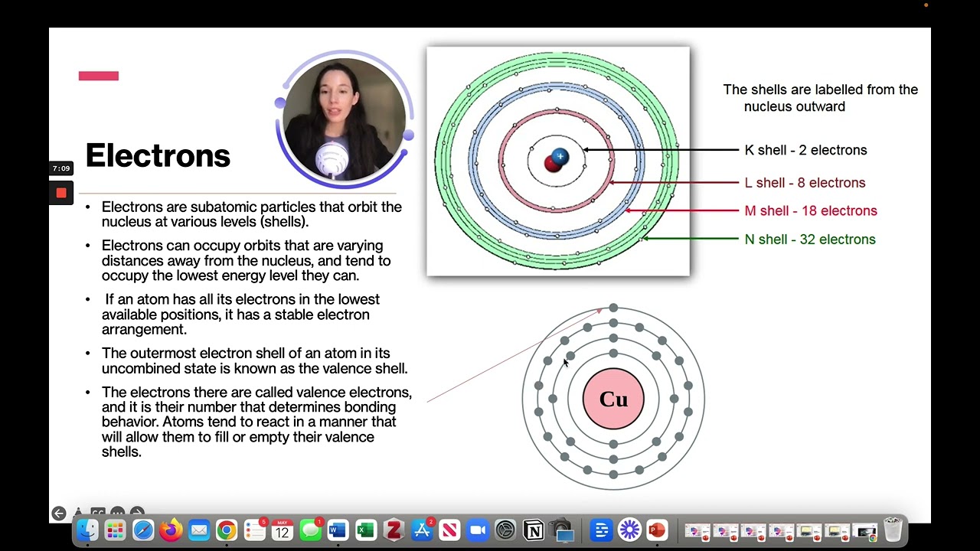Launch Microsoft Excel from the dock
The image size is (980, 551).
coord(366,530)
